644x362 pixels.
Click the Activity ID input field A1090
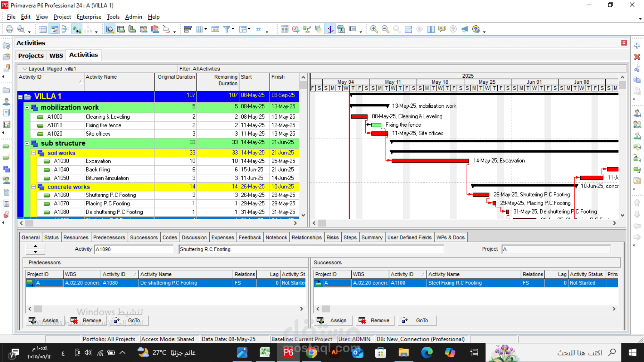click(x=134, y=249)
